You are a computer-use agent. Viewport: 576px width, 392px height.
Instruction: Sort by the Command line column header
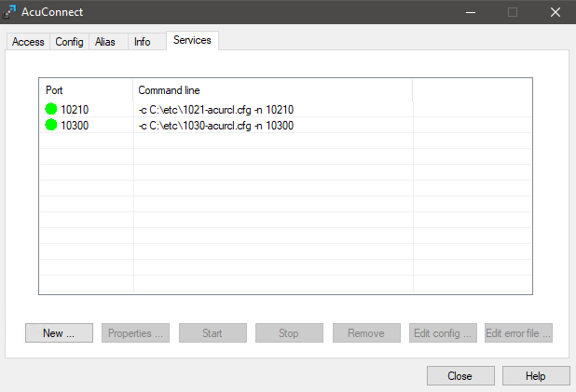[x=272, y=90]
